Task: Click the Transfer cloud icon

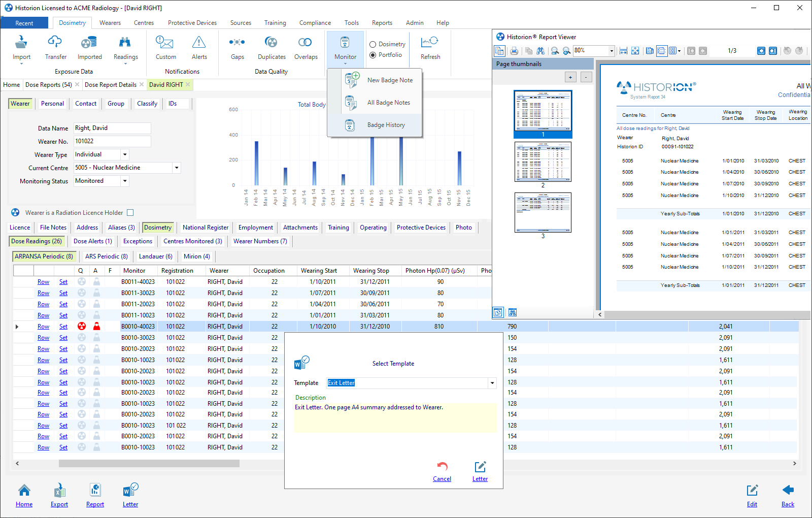Action: pos(55,42)
